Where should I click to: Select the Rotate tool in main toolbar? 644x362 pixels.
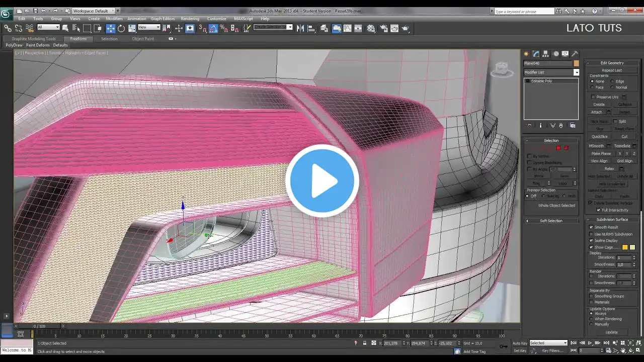(121, 29)
